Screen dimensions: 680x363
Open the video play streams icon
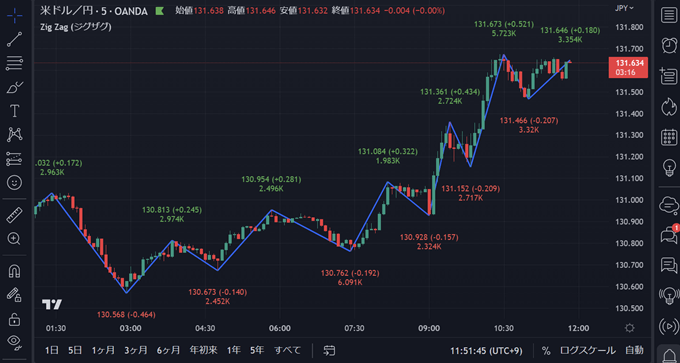(669, 325)
